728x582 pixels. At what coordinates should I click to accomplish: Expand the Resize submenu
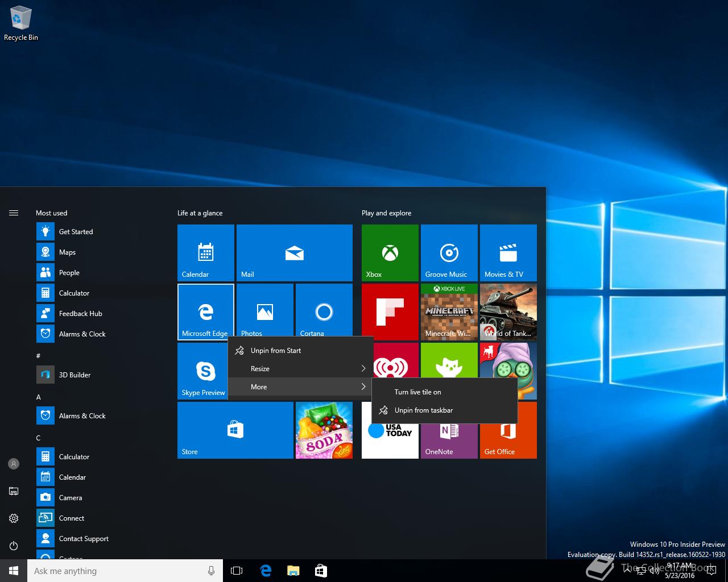(x=300, y=369)
